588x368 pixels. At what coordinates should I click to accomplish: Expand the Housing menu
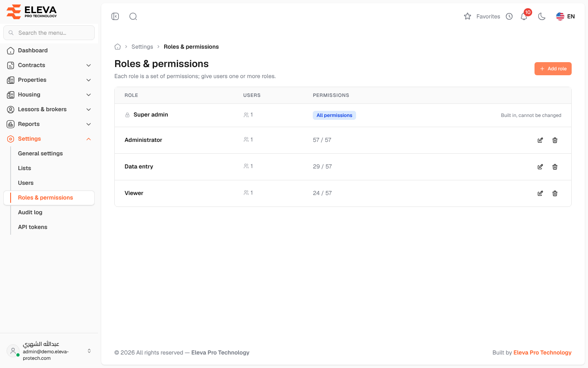49,94
